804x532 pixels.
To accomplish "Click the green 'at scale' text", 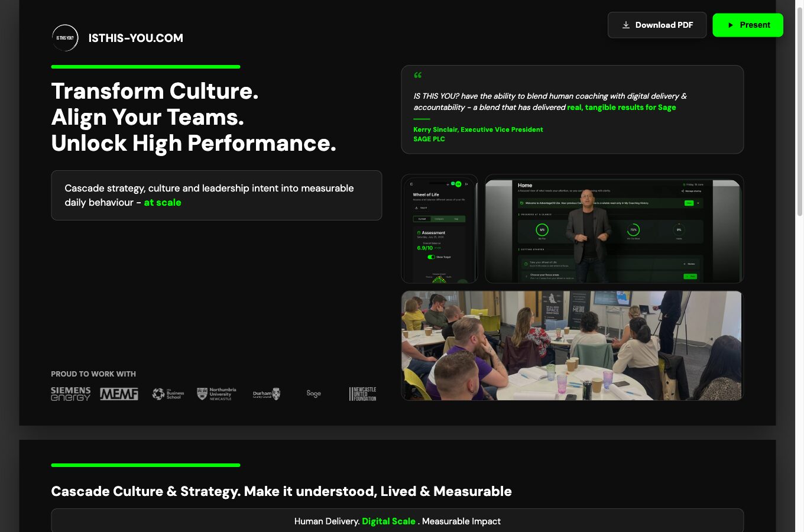I will [x=163, y=202].
